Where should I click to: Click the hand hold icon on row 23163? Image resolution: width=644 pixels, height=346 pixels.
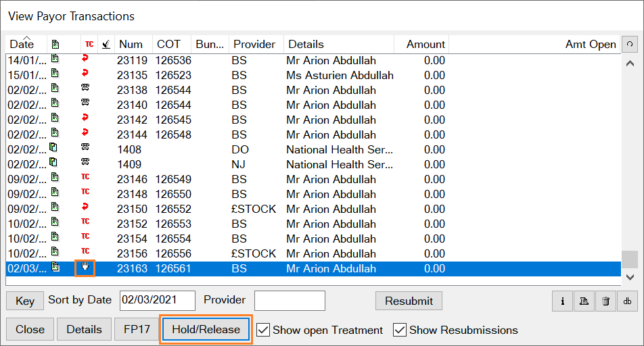(x=85, y=267)
